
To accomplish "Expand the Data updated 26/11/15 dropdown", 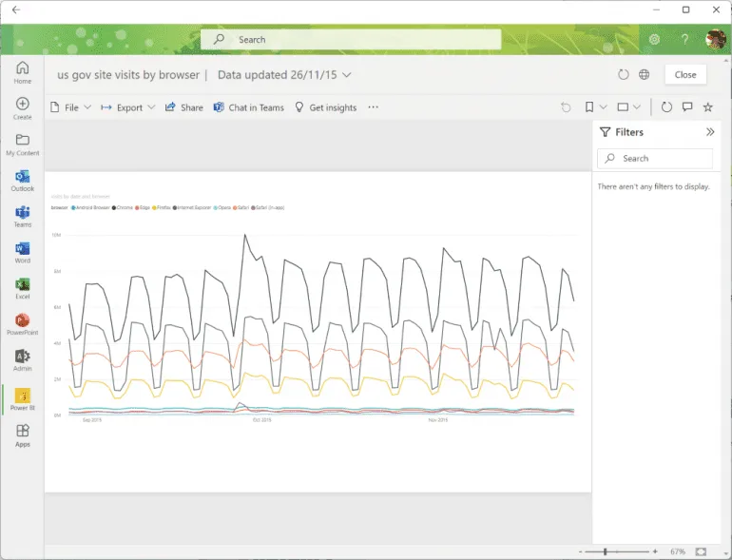I will [x=347, y=74].
